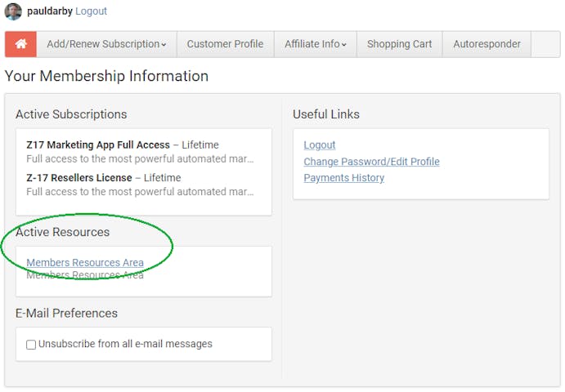The image size is (565, 392).
Task: Go to the red home icon
Action: pyautogui.click(x=21, y=44)
